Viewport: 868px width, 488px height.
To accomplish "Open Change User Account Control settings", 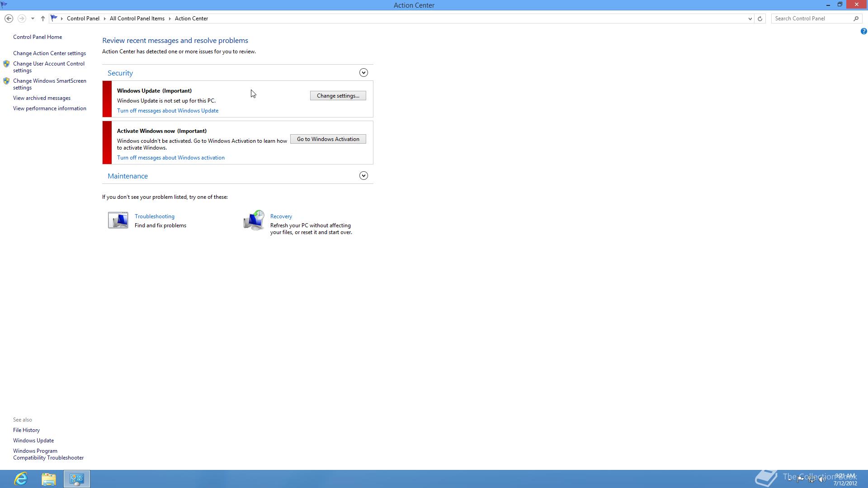I will coord(49,67).
